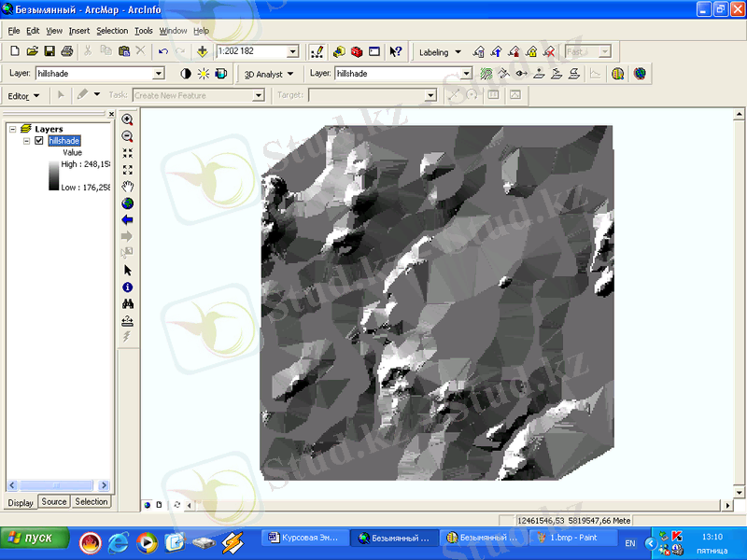
Task: Go back to previous extent arrow
Action: pos(128,219)
